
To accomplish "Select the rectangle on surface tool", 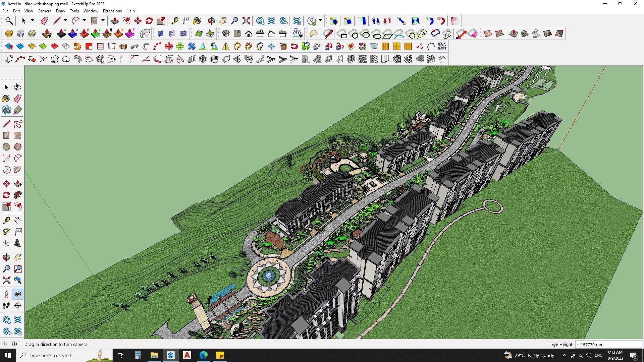I will coord(342,34).
